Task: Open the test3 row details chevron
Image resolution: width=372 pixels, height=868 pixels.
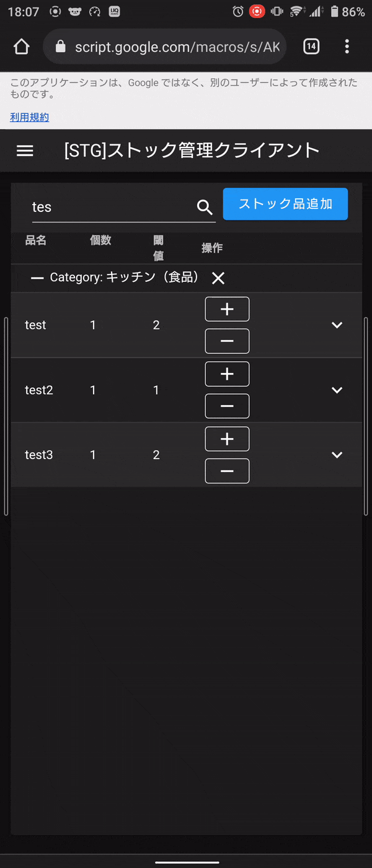Action: (x=337, y=454)
